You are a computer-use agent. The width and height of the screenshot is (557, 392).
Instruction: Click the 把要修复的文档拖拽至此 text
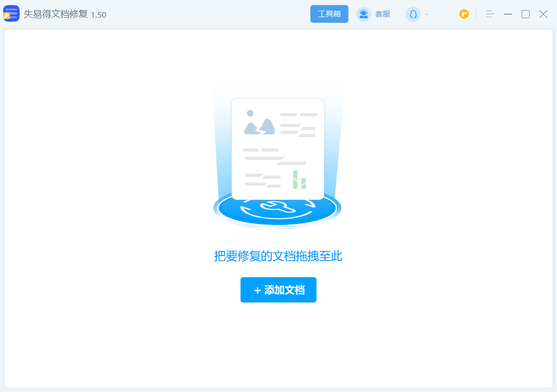tap(278, 256)
